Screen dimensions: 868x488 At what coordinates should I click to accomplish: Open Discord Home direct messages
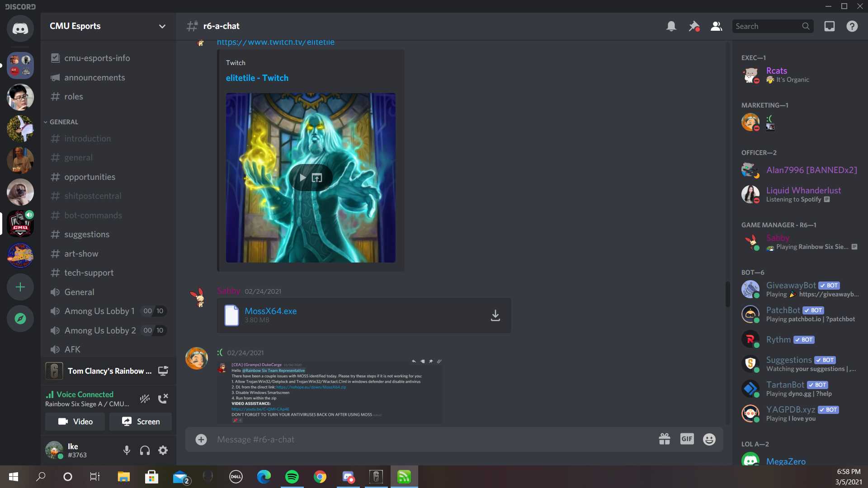[x=20, y=28]
